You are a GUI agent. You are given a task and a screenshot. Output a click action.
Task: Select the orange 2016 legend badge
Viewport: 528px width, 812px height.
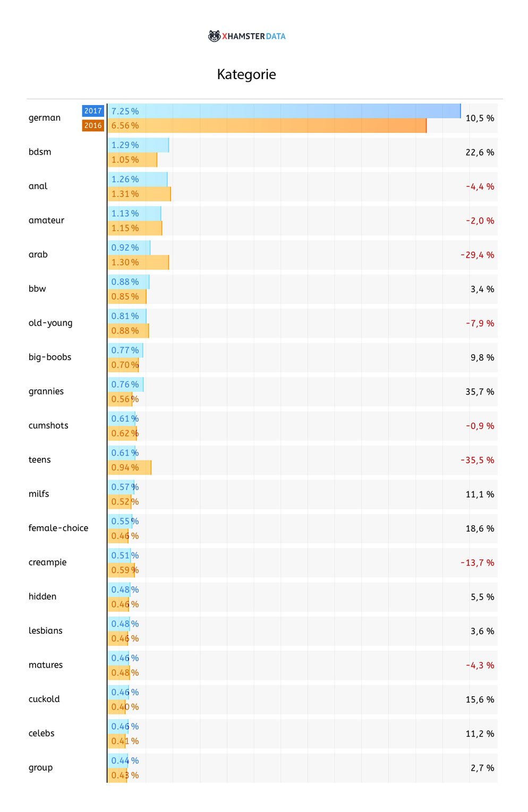[93, 126]
